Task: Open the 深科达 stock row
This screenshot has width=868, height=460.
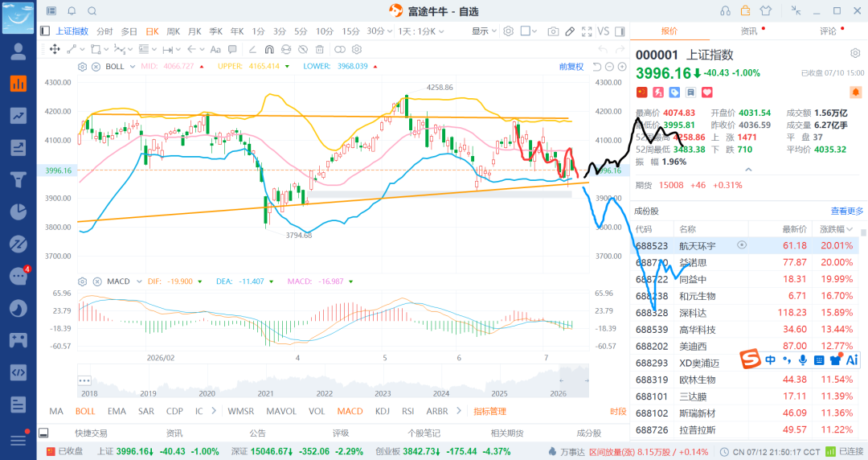Action: 744,313
